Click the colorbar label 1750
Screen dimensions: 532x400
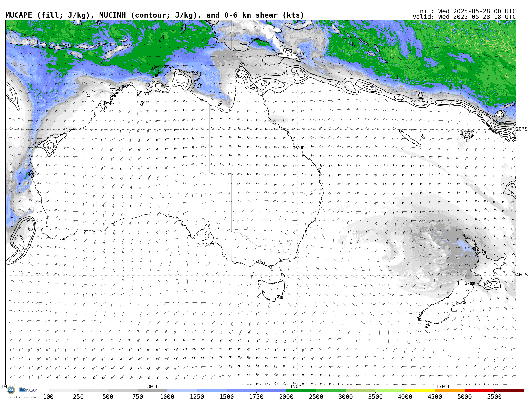tap(256, 397)
